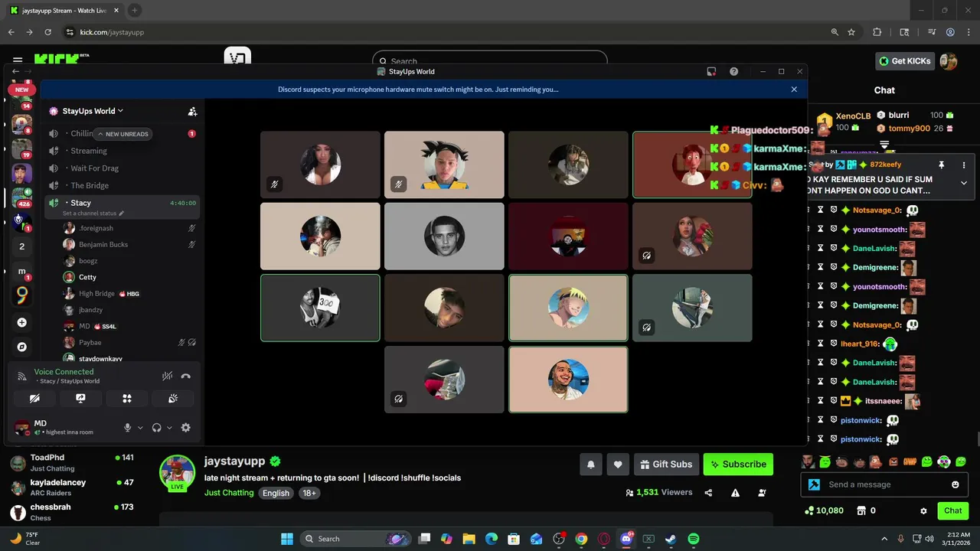Collapse the gift leaderboard arrow
Viewport: 980px width, 551px height.
[x=884, y=144]
